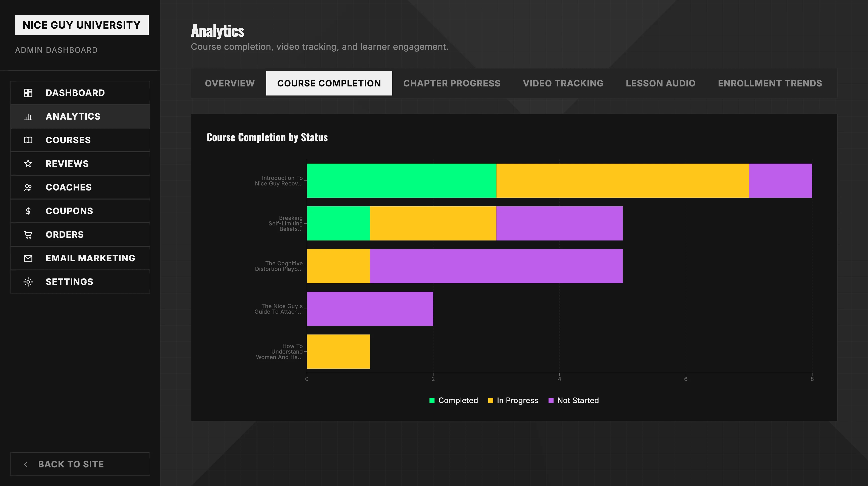Go to Courses in the sidebar
Screen dimensions: 868x486
[80, 140]
